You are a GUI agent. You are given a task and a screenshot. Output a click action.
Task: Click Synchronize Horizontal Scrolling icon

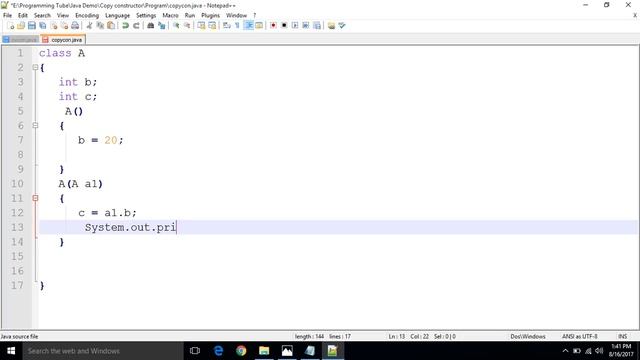(212, 26)
